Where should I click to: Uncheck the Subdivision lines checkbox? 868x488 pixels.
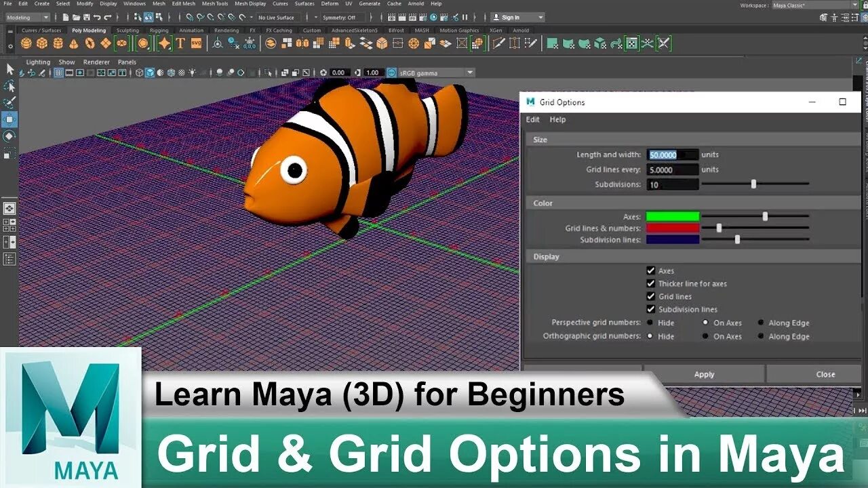[x=651, y=309]
